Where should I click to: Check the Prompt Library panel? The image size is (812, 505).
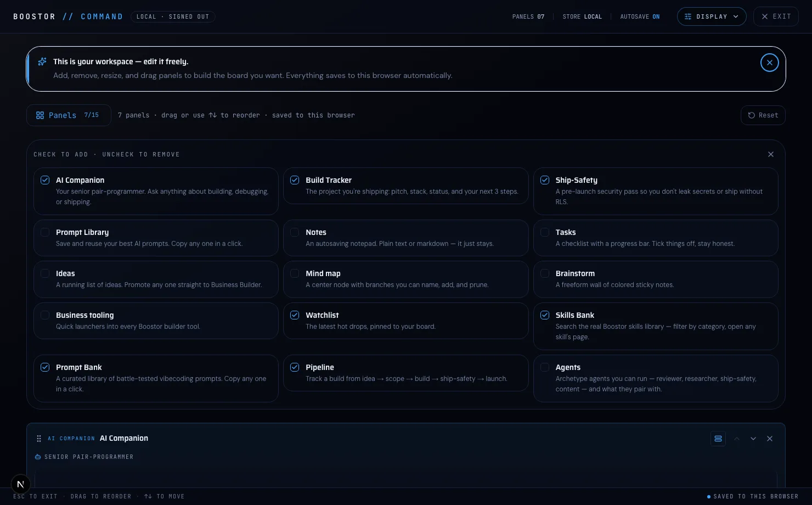click(45, 232)
